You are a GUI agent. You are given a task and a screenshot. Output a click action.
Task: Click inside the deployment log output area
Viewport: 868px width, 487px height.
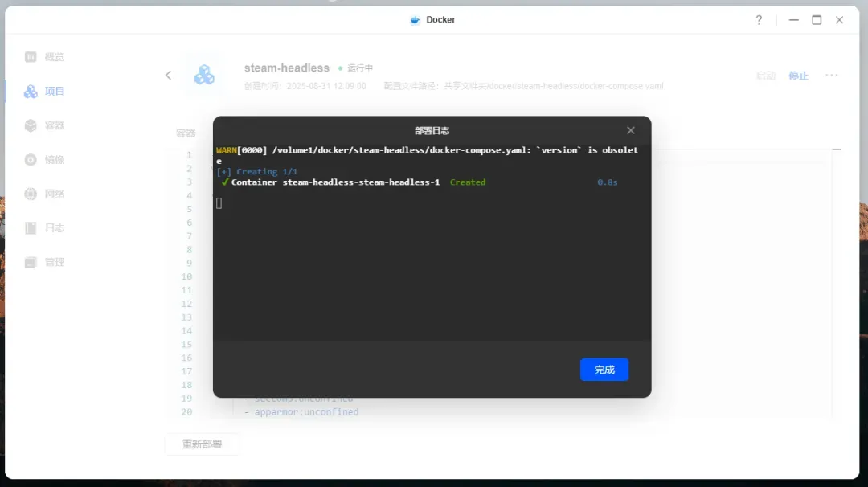tap(432, 265)
